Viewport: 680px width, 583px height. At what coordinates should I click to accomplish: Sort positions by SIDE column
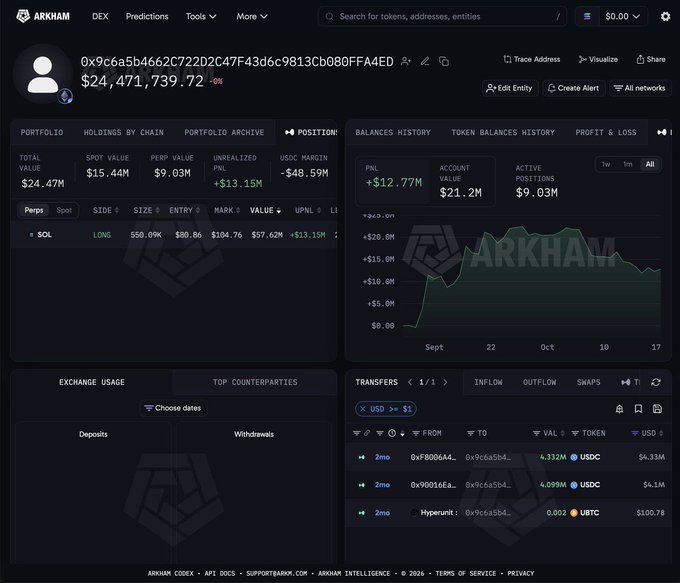(x=105, y=210)
